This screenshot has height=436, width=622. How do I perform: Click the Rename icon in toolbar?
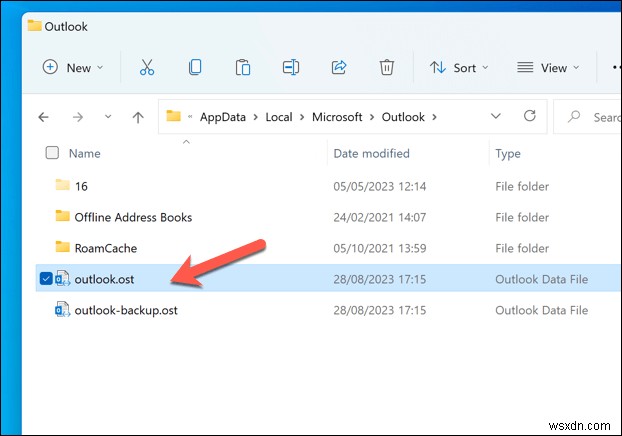coord(291,67)
